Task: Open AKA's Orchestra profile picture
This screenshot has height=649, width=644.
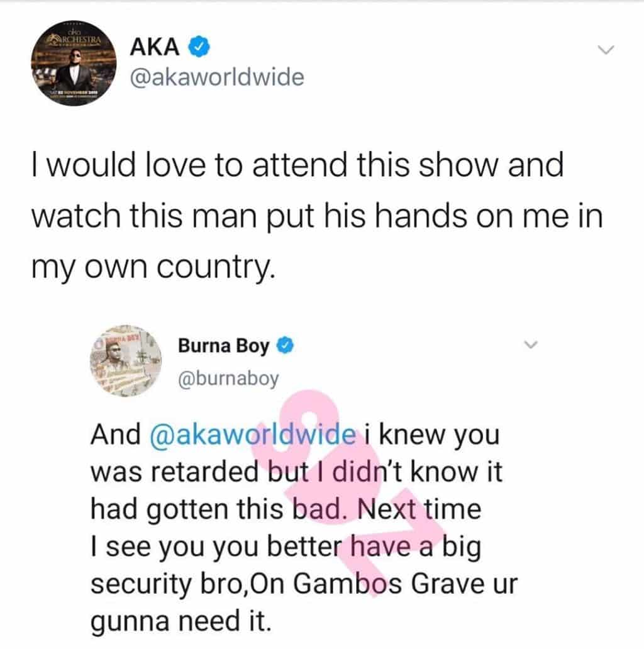Action: pyautogui.click(x=74, y=63)
